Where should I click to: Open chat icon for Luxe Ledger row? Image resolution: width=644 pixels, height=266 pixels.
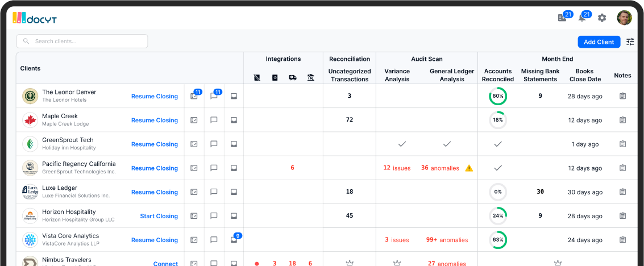214,192
